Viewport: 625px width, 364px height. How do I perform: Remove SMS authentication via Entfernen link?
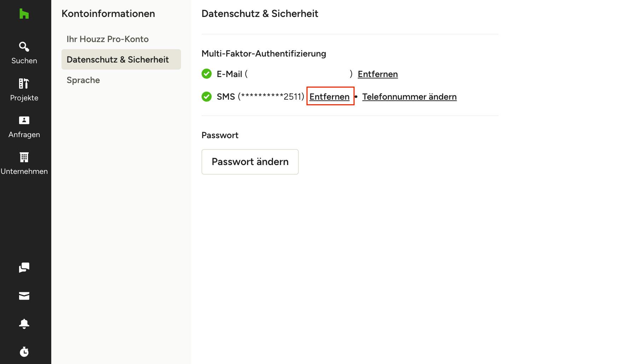click(x=329, y=96)
